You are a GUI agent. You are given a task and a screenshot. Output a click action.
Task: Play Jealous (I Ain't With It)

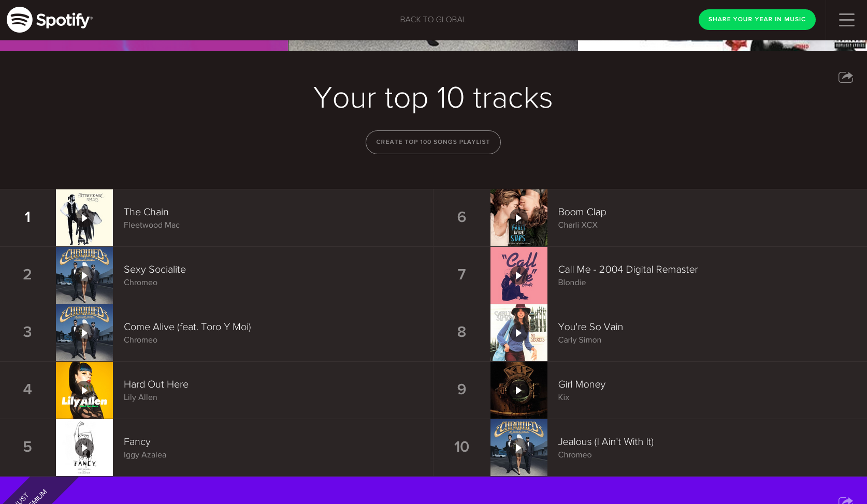pos(518,448)
